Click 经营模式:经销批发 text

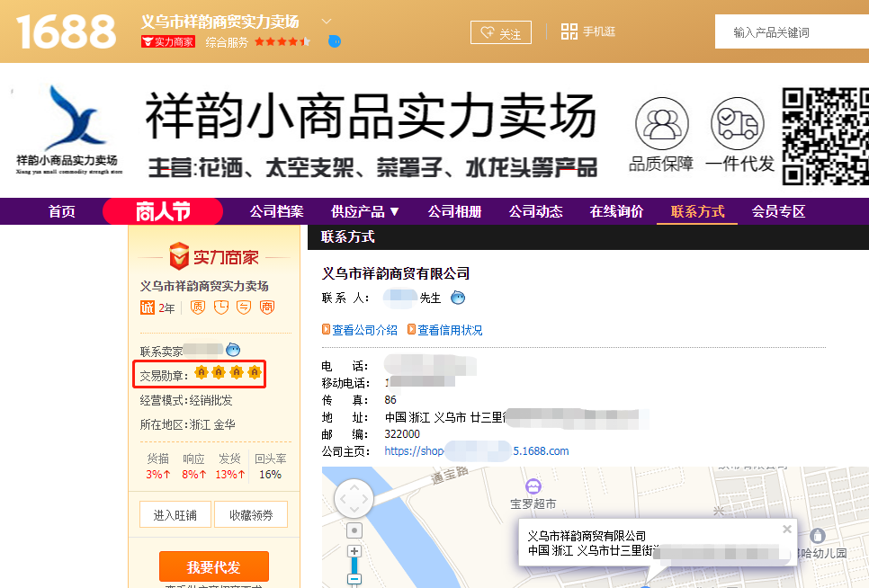186,400
